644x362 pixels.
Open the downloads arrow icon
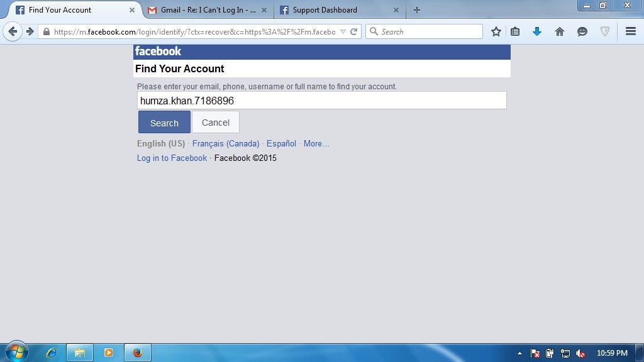point(537,31)
